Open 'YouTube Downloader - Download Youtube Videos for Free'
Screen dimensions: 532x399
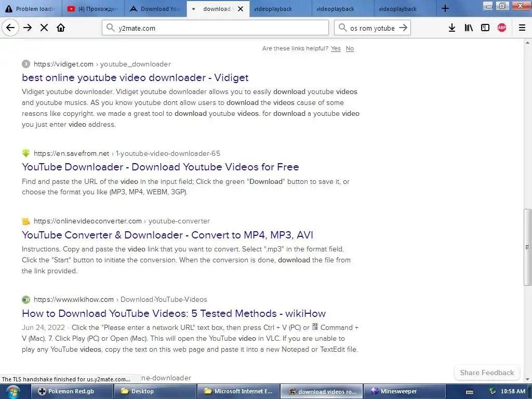161,167
